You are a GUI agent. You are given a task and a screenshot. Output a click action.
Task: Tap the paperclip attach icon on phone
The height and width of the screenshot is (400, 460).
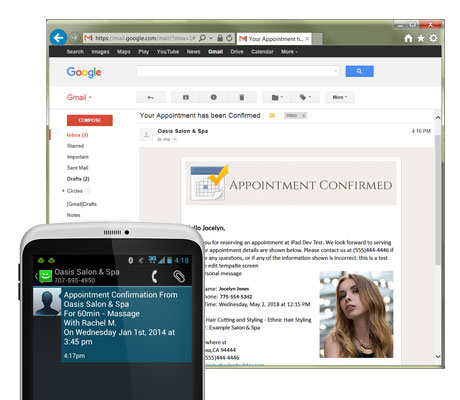pyautogui.click(x=179, y=276)
